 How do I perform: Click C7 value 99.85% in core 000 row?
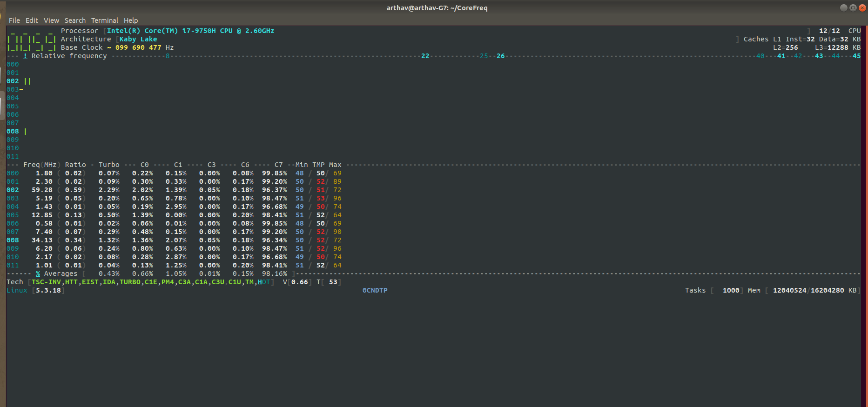(275, 173)
